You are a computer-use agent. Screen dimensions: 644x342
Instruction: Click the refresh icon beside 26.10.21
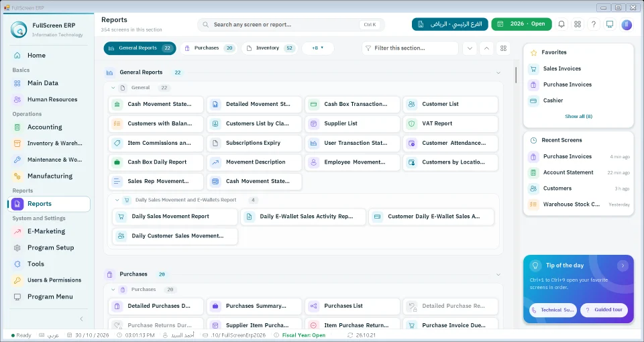coord(350,335)
